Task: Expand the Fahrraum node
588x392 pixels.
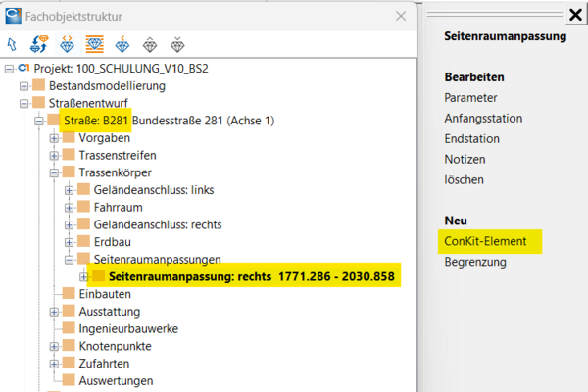Action: click(x=69, y=208)
